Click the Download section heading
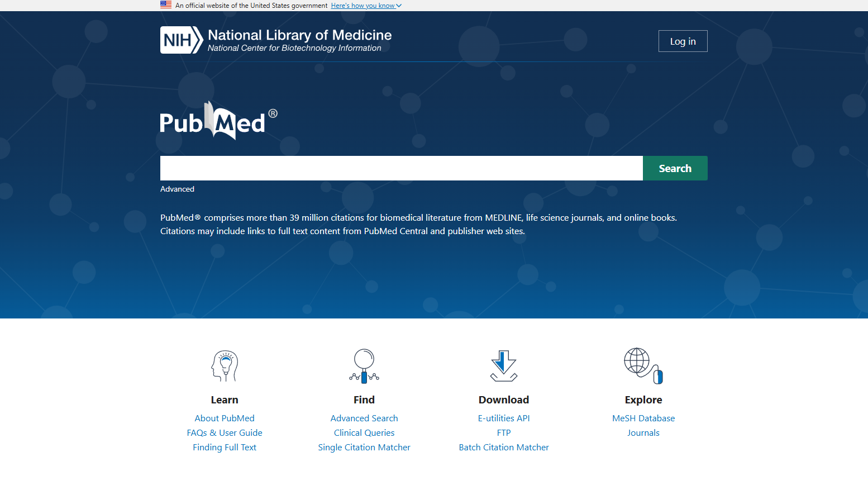Viewport: 868px width, 490px height. tap(504, 399)
